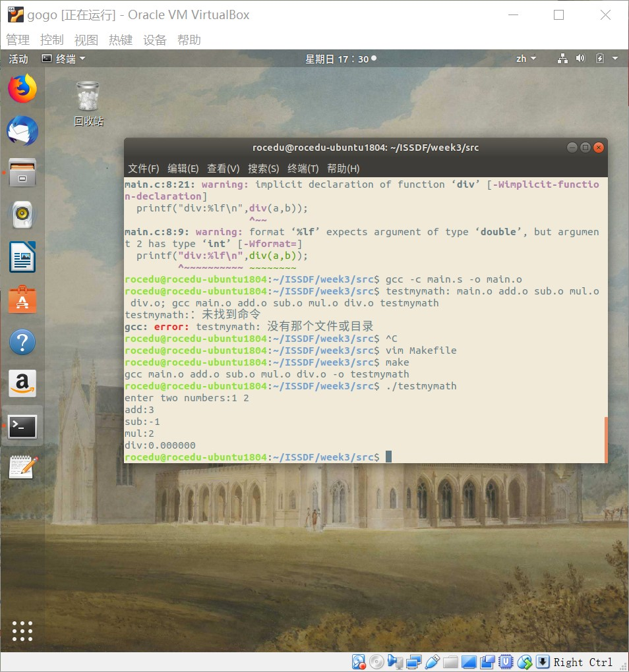Click the VirtualBox optical disc indicator
Viewport: 629px width, 672px height.
377,662
